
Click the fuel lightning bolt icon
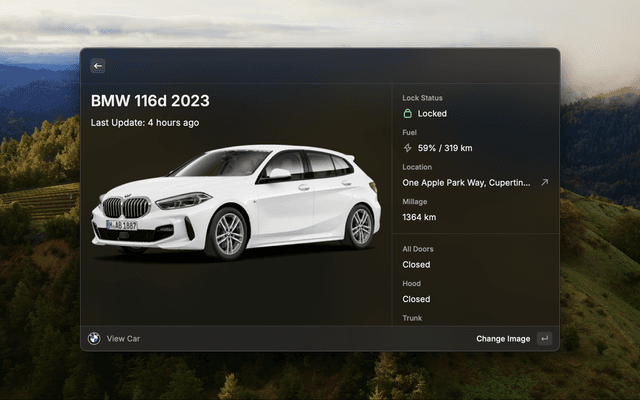point(408,148)
